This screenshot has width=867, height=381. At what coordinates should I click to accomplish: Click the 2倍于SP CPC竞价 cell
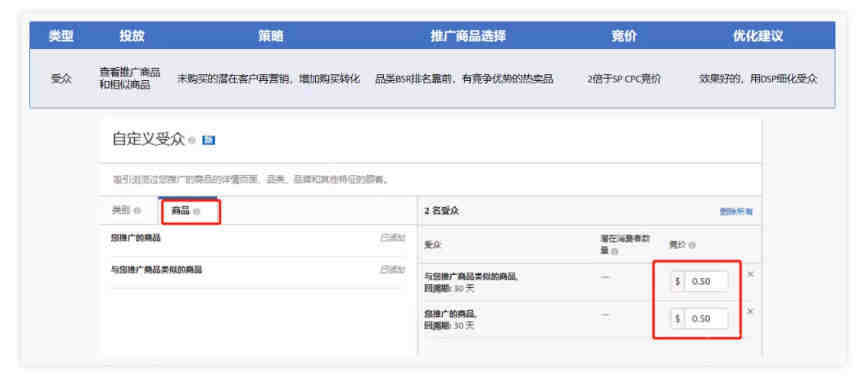(x=624, y=79)
